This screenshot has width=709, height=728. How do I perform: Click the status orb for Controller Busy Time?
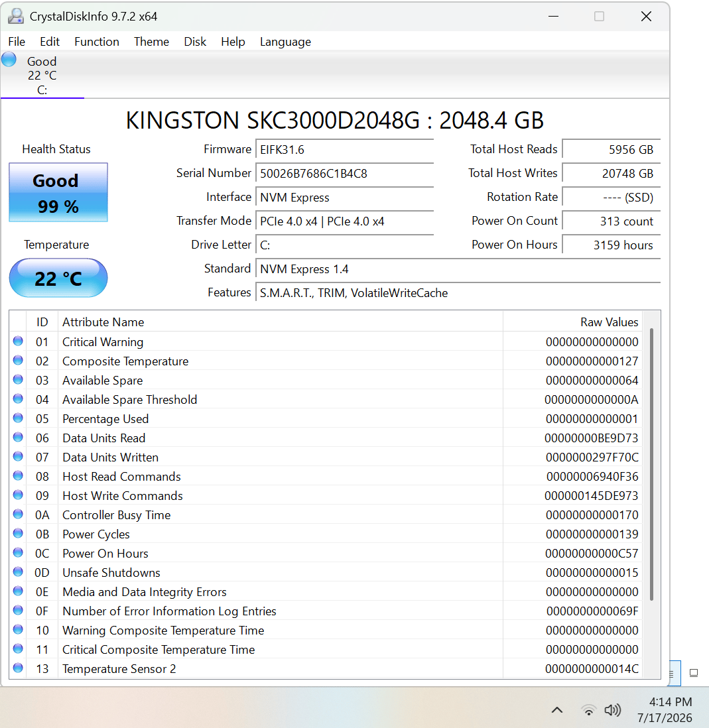point(18,515)
